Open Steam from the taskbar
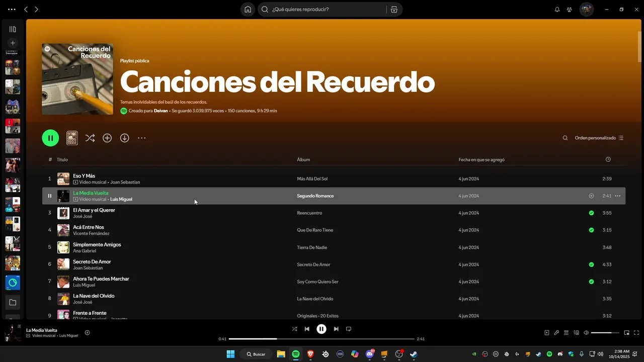This screenshot has height=362, width=644. (414, 354)
